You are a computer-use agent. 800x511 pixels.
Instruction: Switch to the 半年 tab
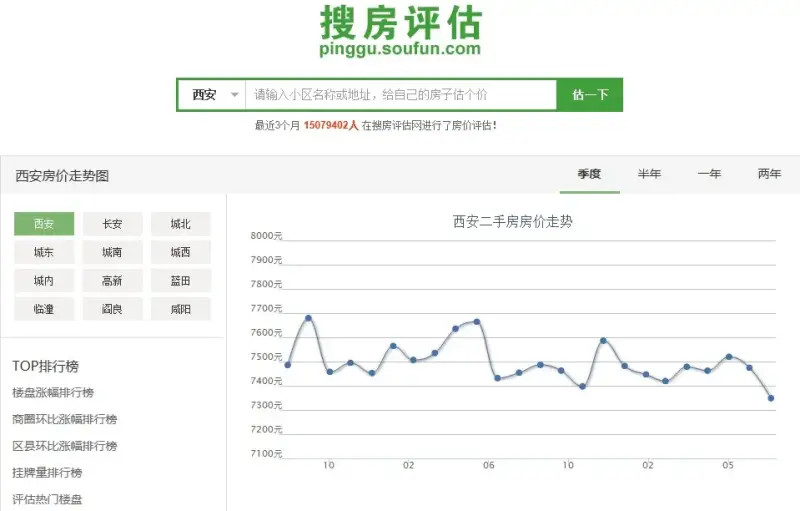coord(649,174)
